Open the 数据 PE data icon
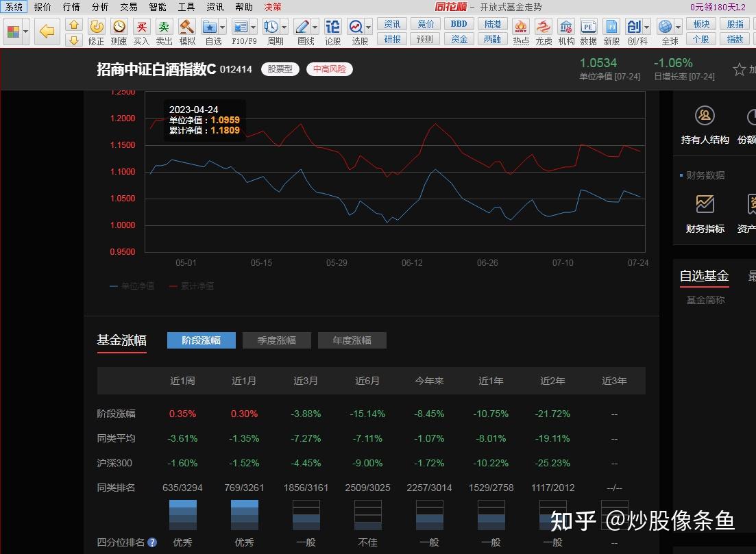This screenshot has width=756, height=554. coord(588,32)
